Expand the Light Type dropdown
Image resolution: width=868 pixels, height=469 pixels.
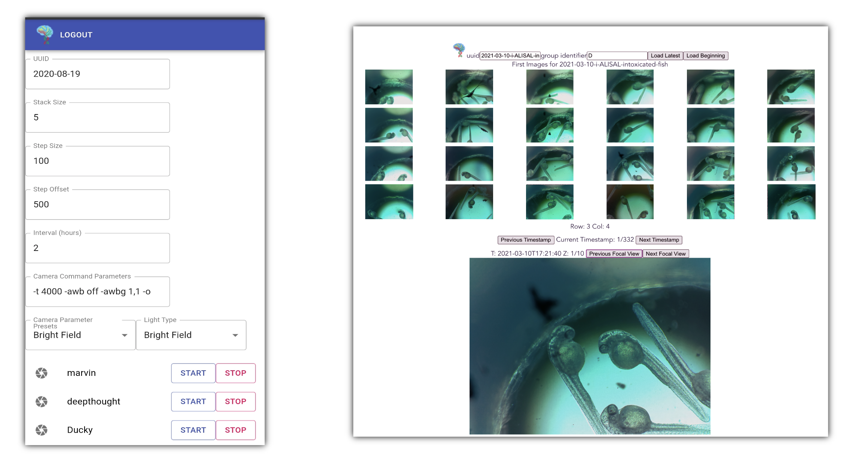pos(191,335)
